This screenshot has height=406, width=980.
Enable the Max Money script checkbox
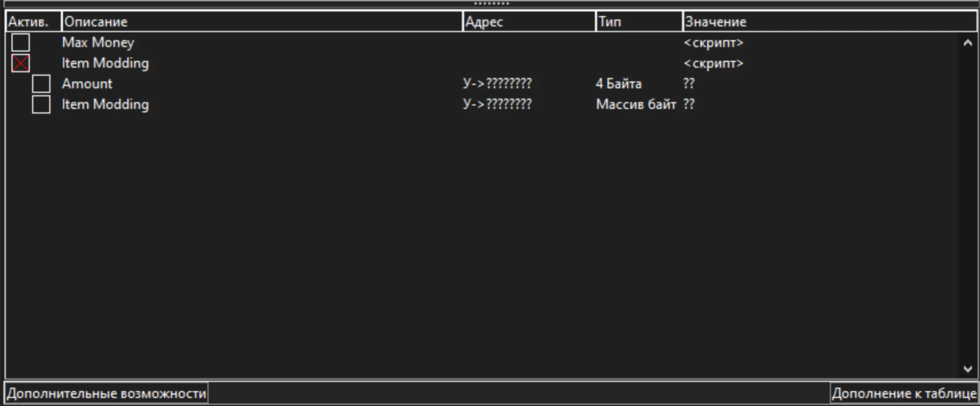[20, 42]
